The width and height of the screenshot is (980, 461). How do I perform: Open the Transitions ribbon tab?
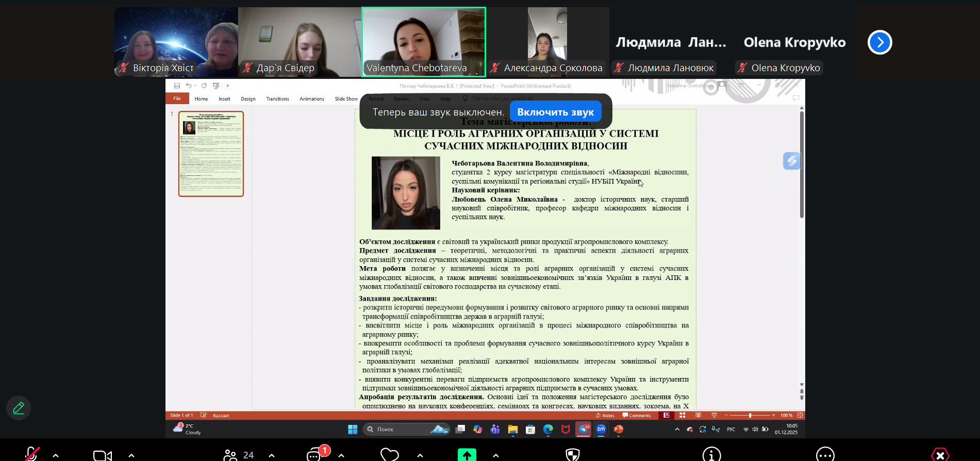277,99
